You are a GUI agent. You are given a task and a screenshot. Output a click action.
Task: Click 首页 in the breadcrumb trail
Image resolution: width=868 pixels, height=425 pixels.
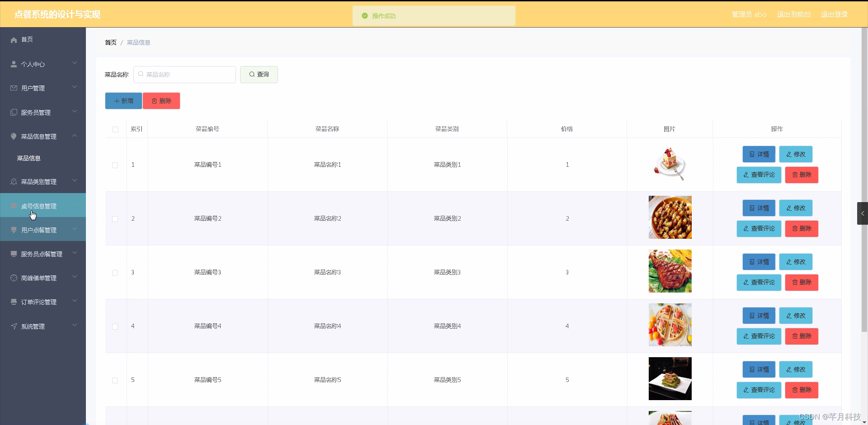pos(110,42)
